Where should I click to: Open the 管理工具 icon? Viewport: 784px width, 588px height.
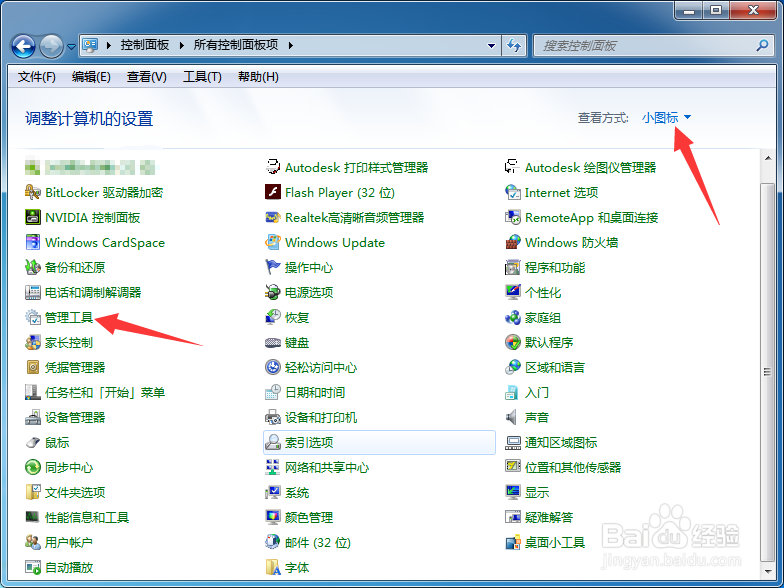[x=32, y=318]
